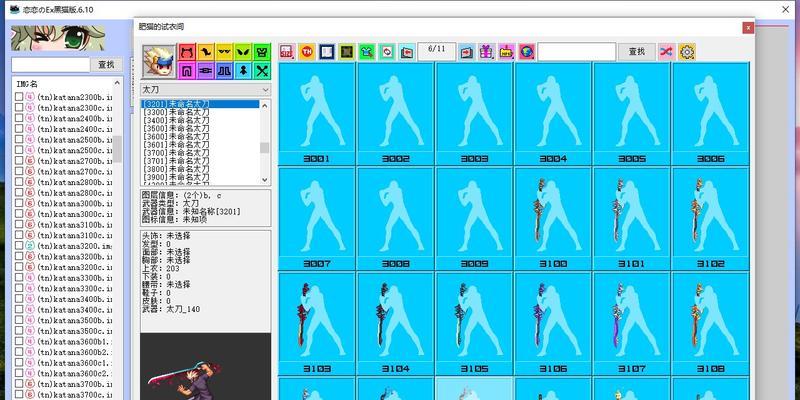Click the IMG名 column header
Viewport: 800px width, 400px height.
tap(27, 84)
